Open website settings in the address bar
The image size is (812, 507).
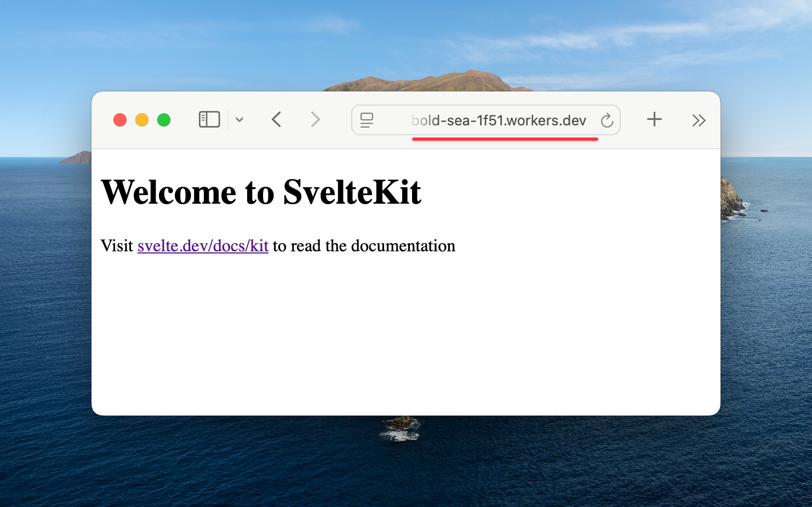coord(367,119)
